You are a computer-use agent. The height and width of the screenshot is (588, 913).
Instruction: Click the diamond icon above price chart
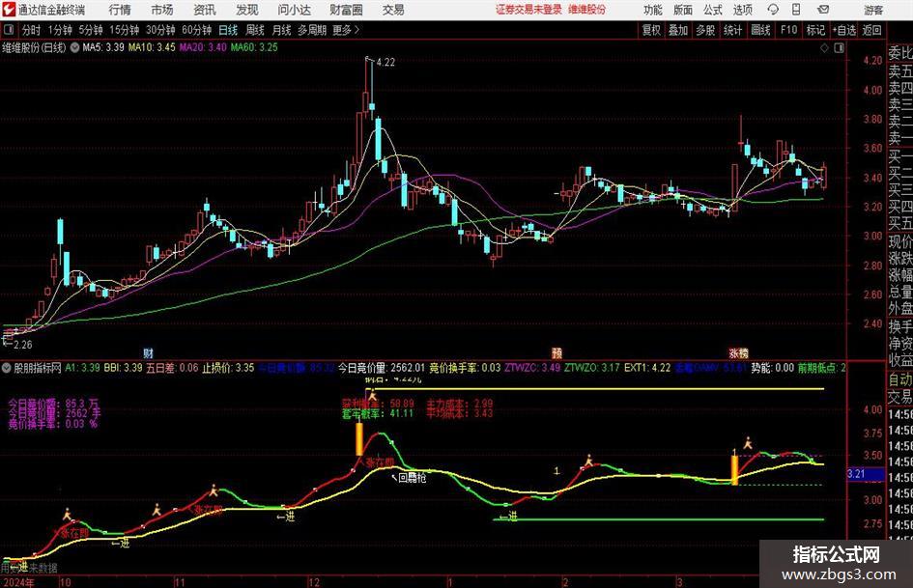coord(824,48)
